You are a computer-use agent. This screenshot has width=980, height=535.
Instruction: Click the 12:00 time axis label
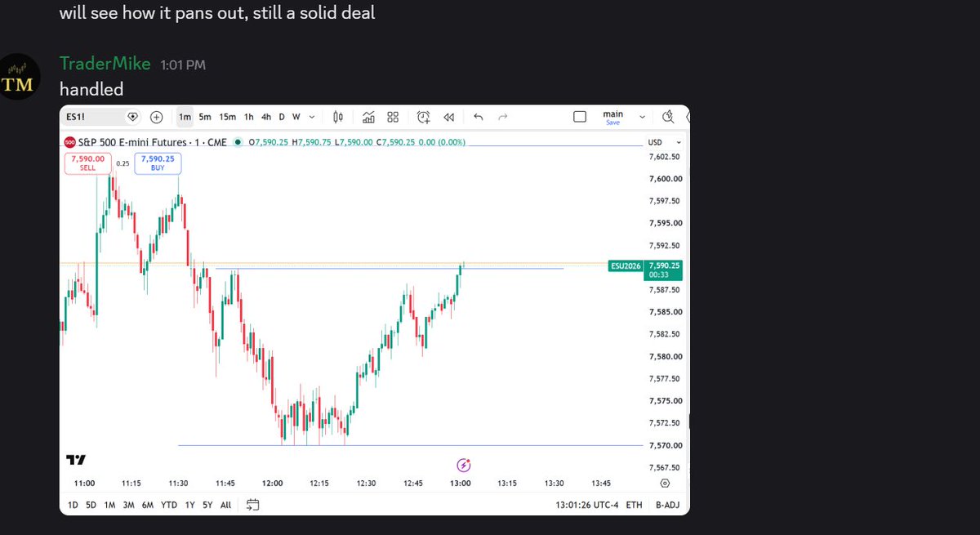273,484
